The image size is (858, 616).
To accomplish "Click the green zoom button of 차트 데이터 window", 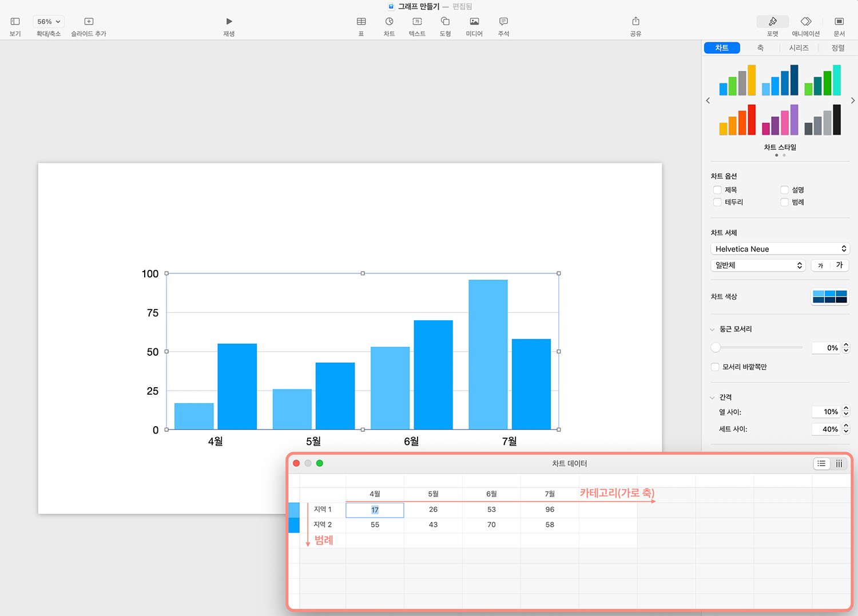I will (320, 463).
